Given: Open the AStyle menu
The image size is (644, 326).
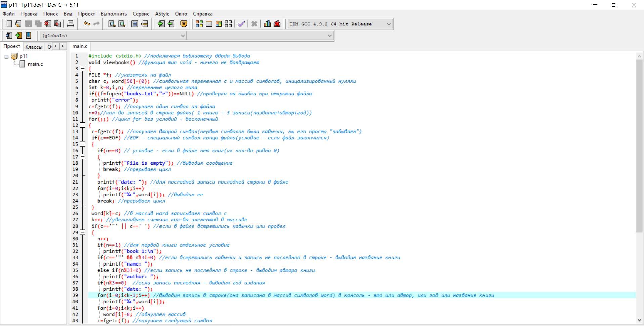Looking at the screenshot, I should point(162,14).
